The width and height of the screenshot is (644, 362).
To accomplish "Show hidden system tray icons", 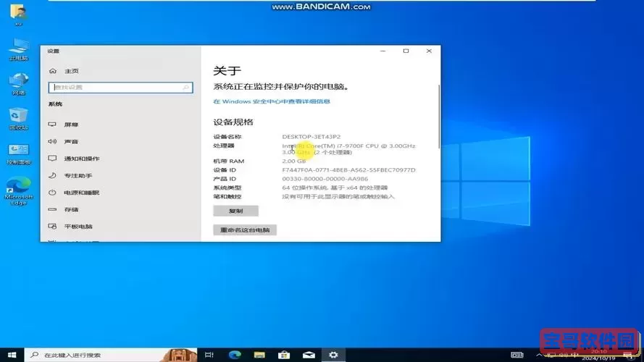I will click(x=539, y=355).
